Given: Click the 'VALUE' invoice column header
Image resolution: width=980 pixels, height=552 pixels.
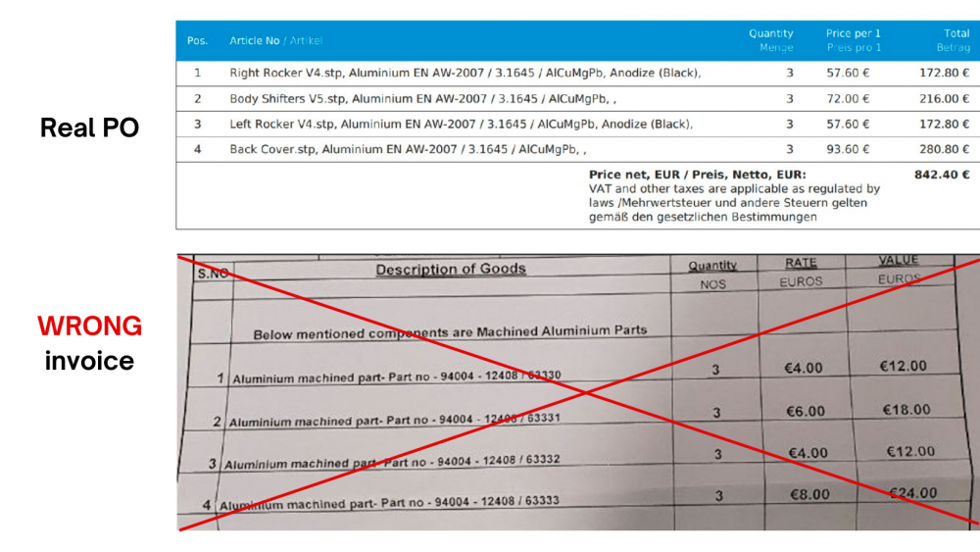Looking at the screenshot, I should 898,260.
